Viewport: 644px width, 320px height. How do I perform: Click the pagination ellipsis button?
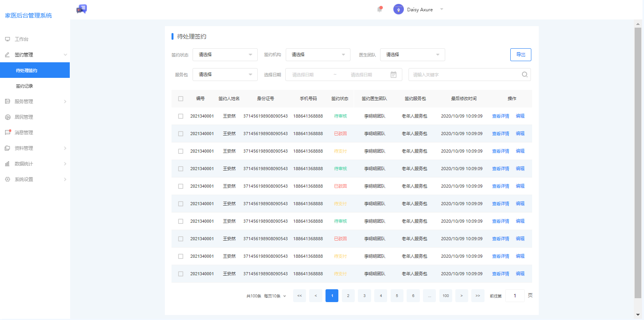pyautogui.click(x=429, y=295)
